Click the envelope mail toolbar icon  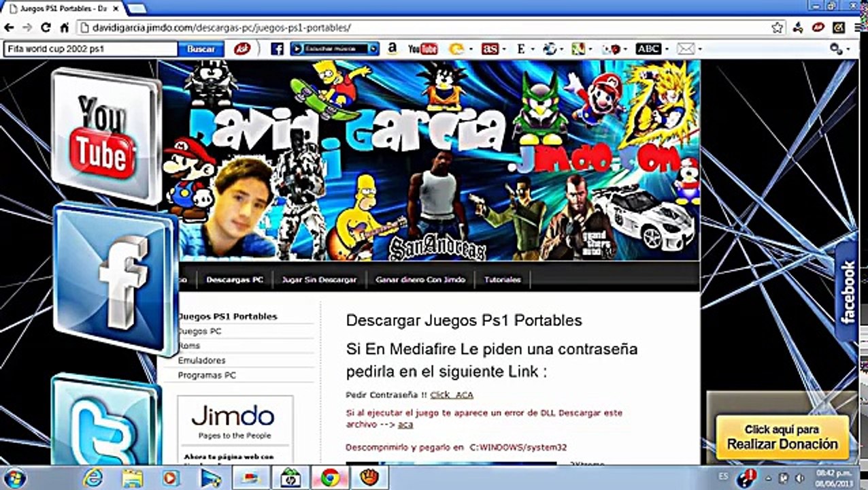tap(686, 49)
